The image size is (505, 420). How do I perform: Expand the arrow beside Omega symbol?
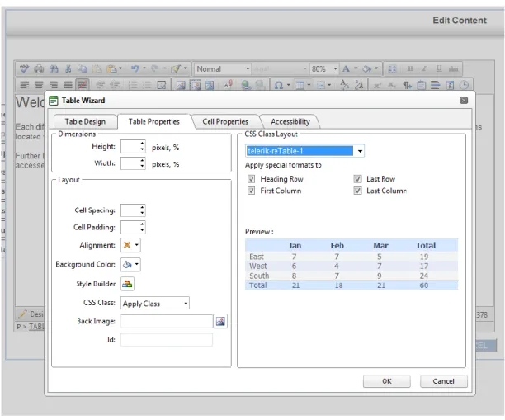(288, 85)
